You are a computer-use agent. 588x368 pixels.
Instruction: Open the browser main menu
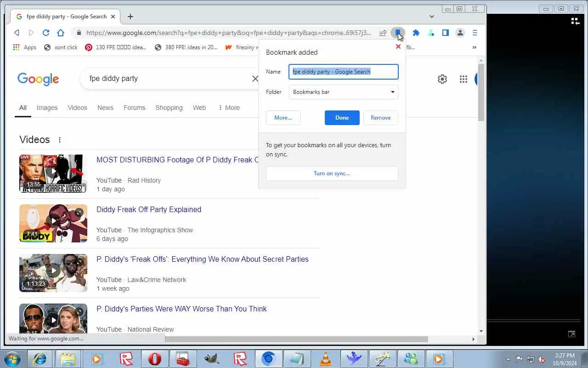point(475,33)
